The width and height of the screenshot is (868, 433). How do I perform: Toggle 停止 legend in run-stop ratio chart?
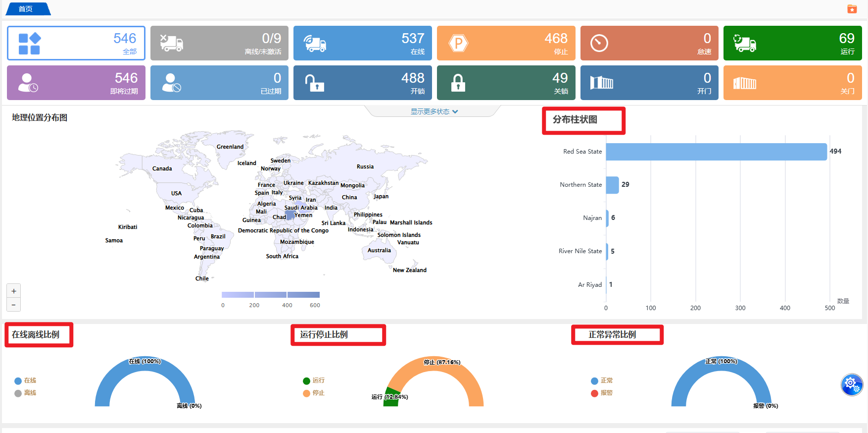314,393
